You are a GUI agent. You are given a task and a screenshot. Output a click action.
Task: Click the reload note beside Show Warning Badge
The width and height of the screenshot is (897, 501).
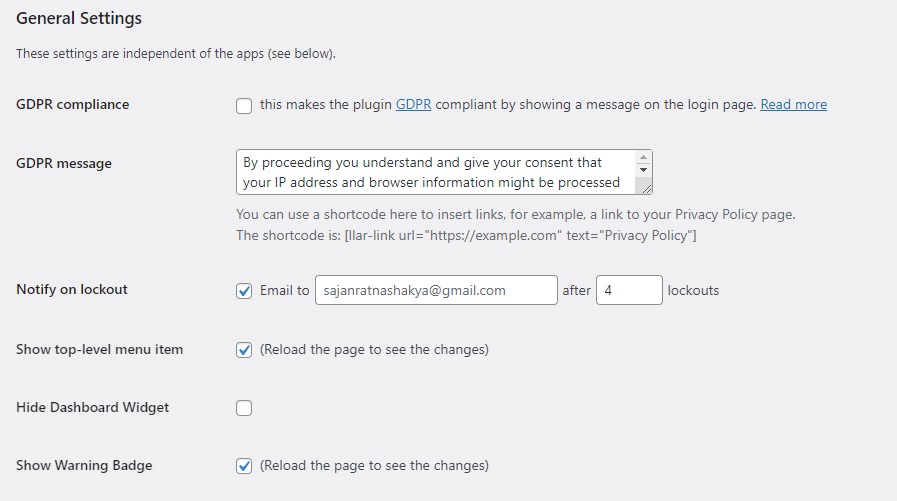374,466
